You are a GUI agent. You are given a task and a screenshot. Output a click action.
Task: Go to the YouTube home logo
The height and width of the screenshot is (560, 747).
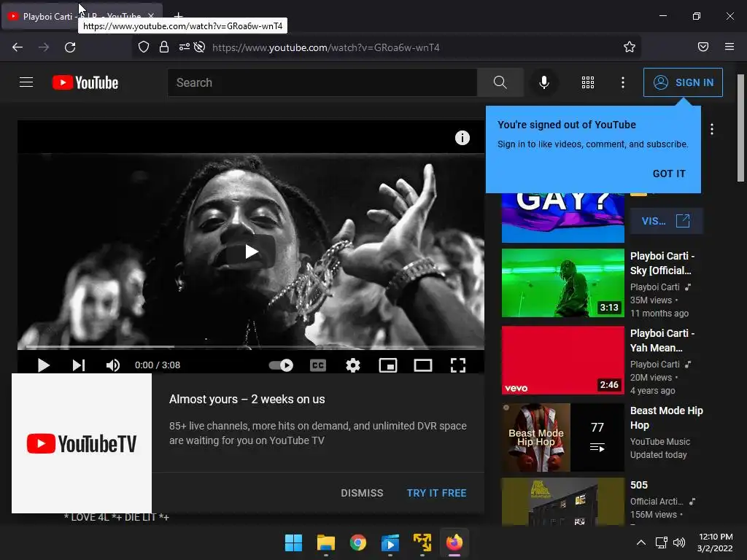click(x=85, y=82)
